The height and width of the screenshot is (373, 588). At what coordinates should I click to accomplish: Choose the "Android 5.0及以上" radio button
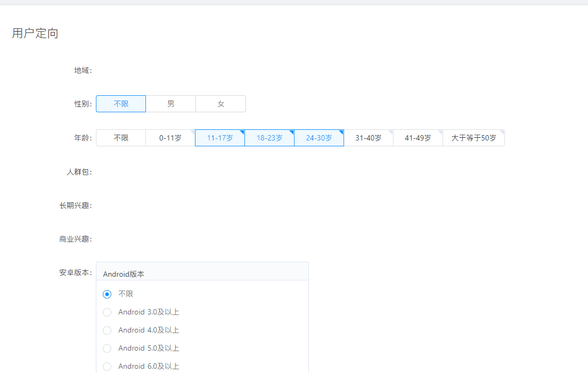click(107, 348)
